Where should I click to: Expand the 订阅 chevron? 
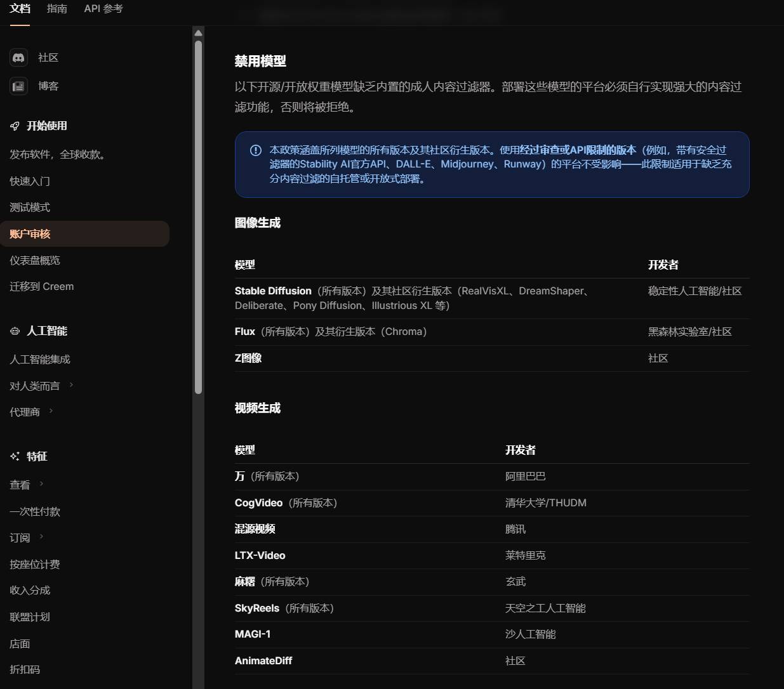41,537
